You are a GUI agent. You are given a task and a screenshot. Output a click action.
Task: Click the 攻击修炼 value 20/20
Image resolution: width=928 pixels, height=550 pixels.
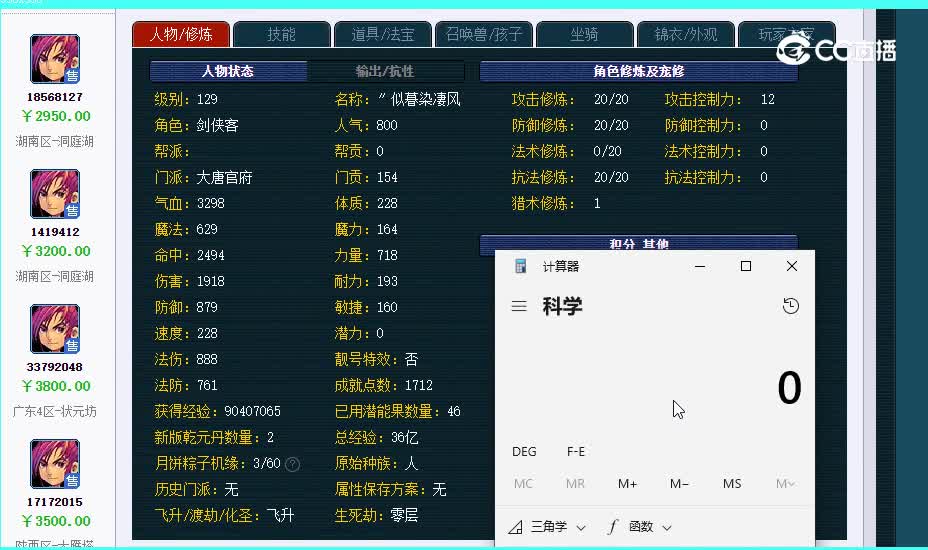[x=611, y=99]
